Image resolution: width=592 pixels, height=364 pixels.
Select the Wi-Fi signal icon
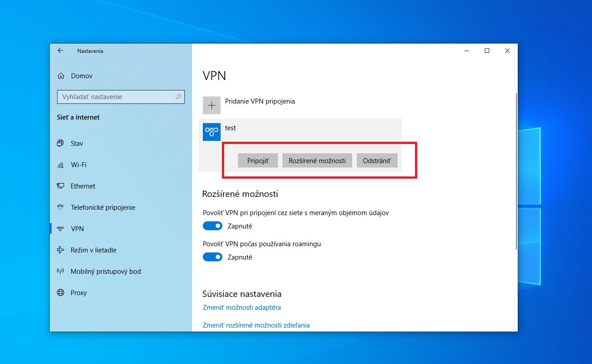pos(60,165)
